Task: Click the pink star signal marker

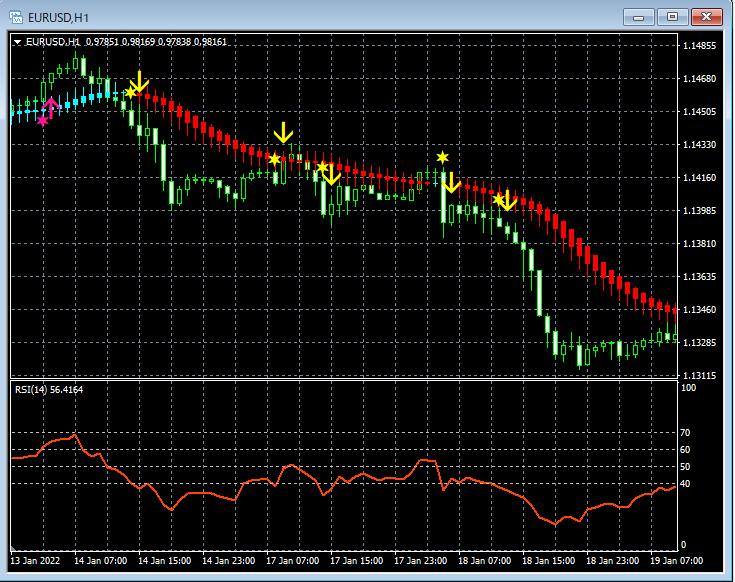Action: 43,121
